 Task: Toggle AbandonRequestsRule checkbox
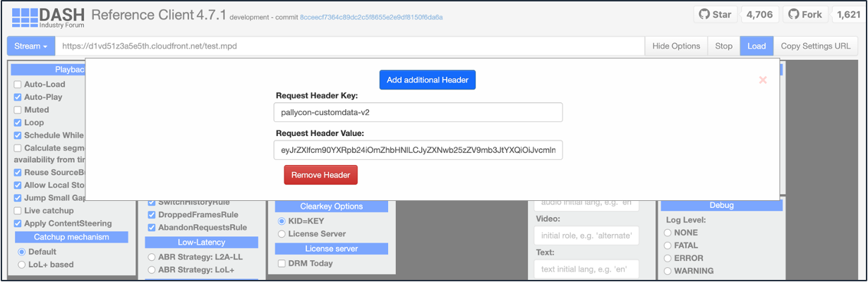[x=152, y=228]
